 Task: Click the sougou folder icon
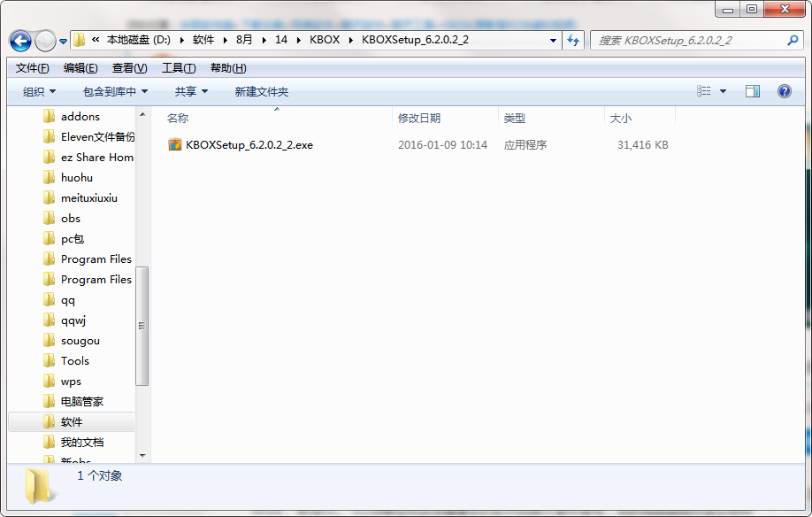click(x=49, y=340)
